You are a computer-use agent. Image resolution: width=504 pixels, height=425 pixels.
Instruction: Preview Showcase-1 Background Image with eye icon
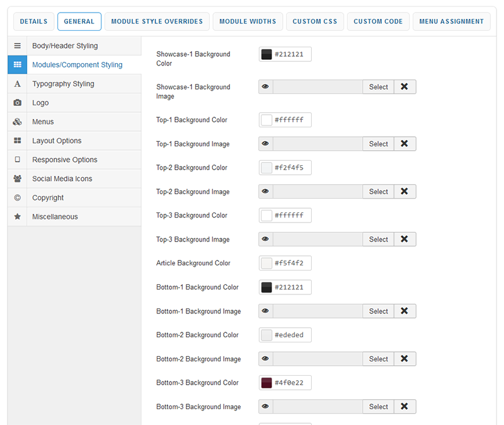pos(265,87)
